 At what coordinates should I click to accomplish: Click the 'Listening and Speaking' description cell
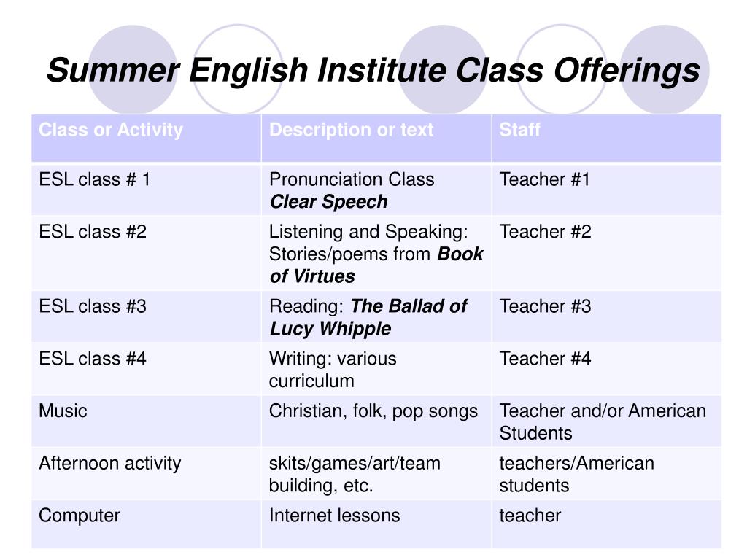click(x=376, y=253)
